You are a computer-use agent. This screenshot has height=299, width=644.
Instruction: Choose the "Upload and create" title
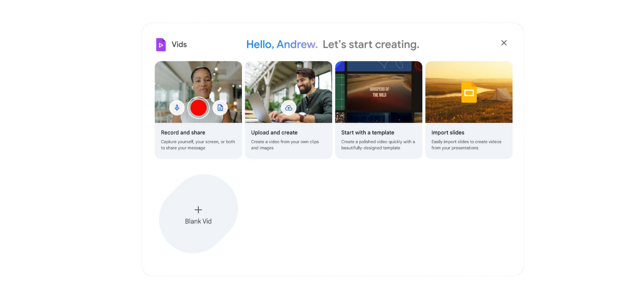274,132
